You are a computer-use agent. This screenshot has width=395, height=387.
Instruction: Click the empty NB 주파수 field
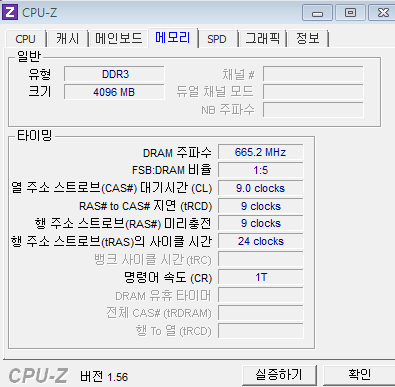pos(313,110)
